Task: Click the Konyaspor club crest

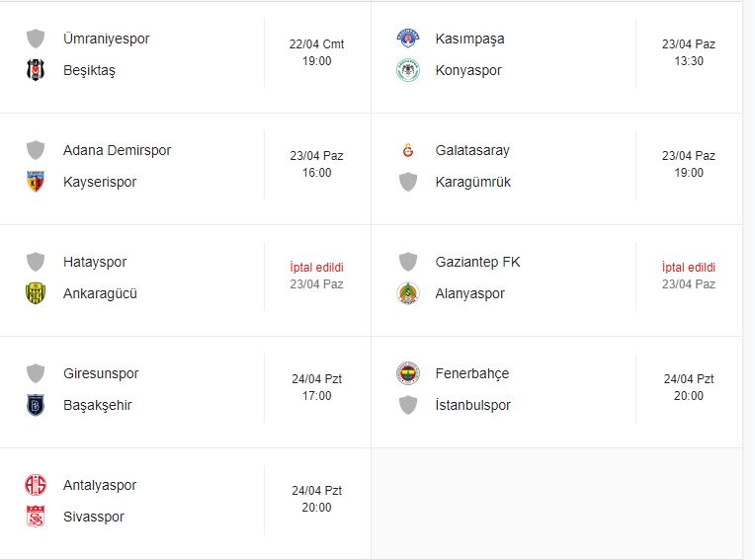Action: coord(407,70)
